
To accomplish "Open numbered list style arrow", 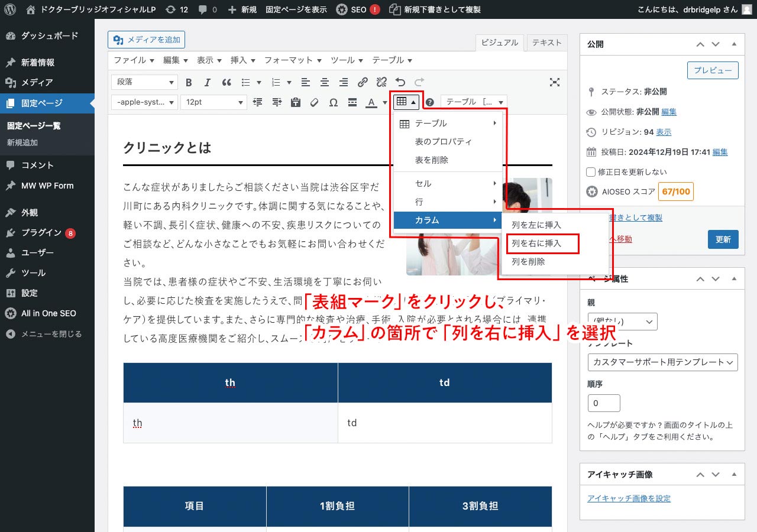I will (x=289, y=83).
